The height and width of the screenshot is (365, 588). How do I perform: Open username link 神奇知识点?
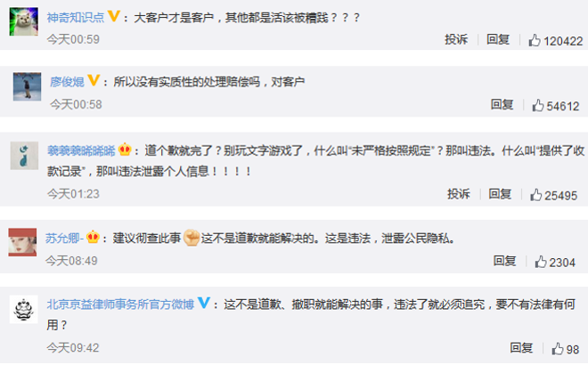tap(76, 18)
